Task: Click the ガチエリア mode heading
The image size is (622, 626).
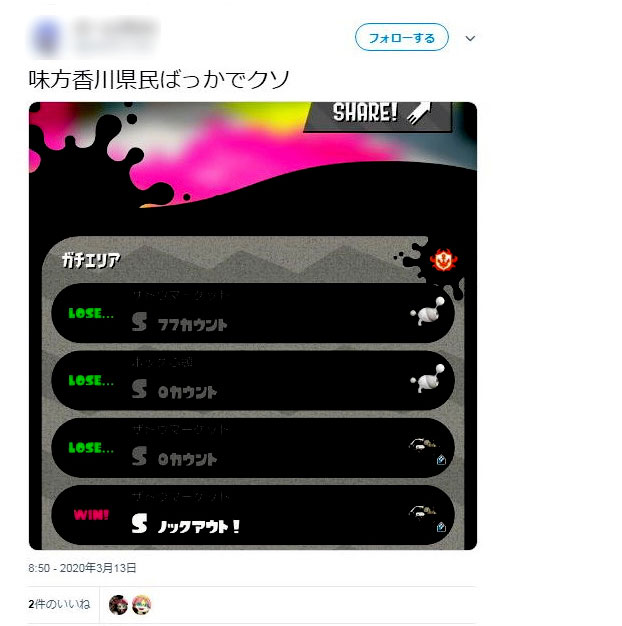Action: pyautogui.click(x=91, y=260)
